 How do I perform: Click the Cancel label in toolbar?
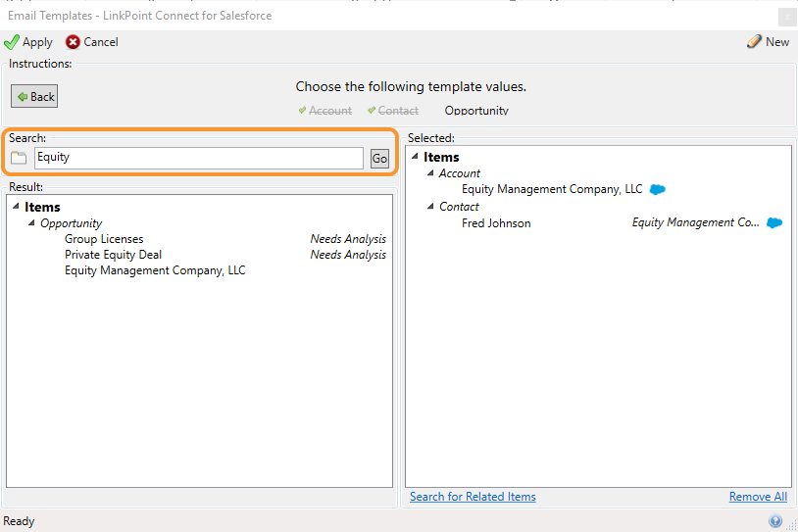tap(101, 42)
